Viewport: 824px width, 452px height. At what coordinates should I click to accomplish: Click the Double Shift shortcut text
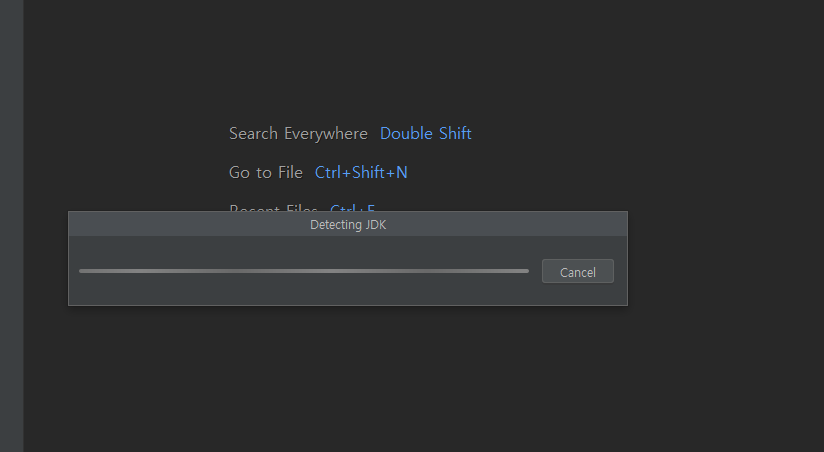[x=425, y=134]
